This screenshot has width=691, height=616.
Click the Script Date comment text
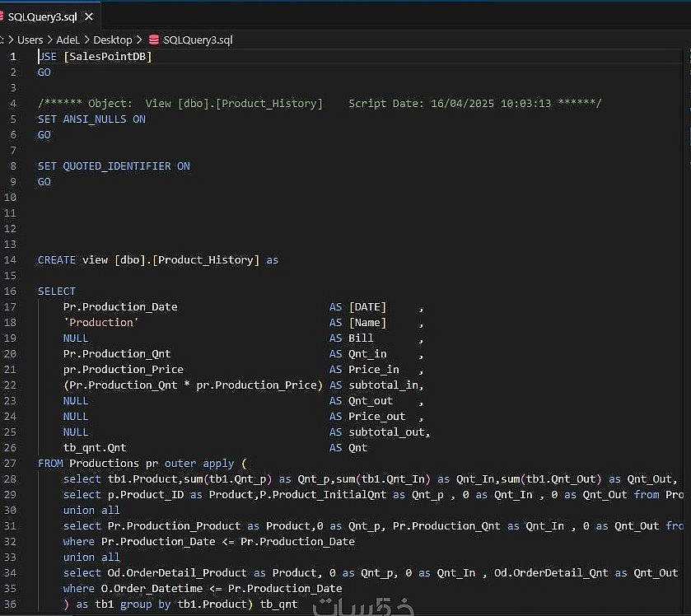coord(450,104)
